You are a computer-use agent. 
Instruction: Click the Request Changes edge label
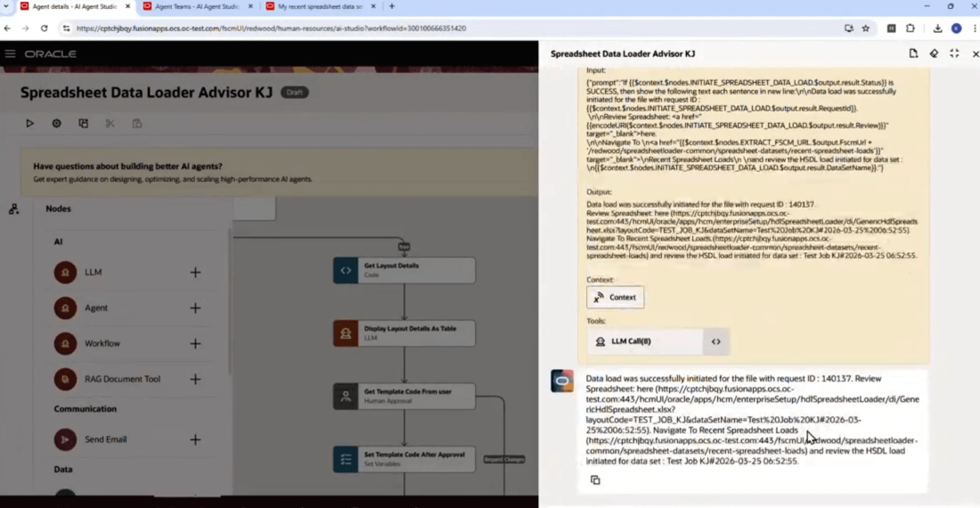(503, 459)
